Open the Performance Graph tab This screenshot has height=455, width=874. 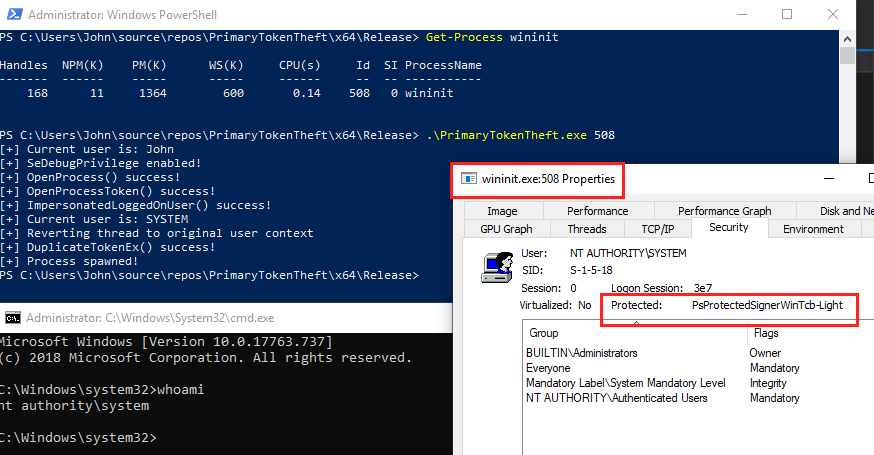pyautogui.click(x=725, y=211)
